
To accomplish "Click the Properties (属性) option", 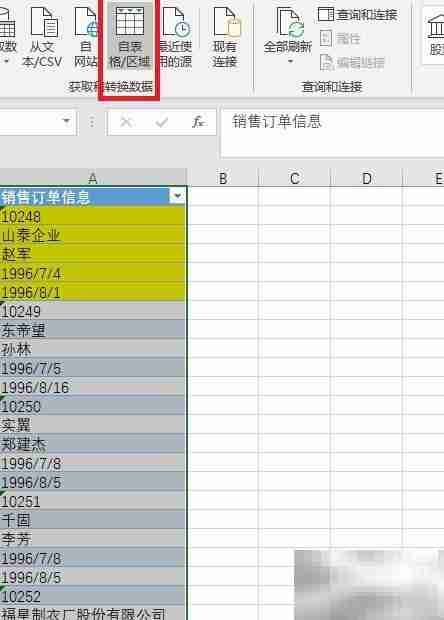I will (340, 38).
